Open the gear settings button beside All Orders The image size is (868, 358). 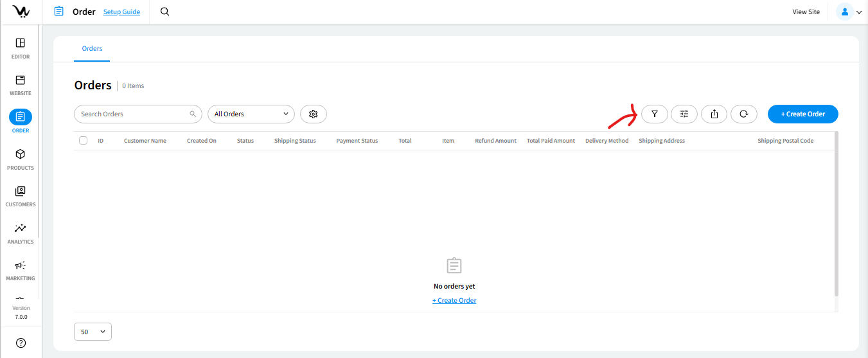click(314, 114)
